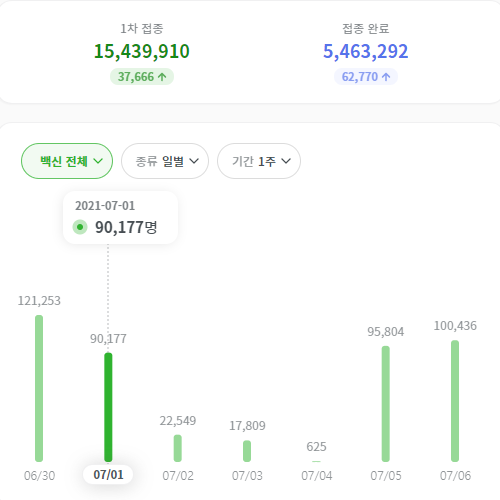The height and width of the screenshot is (500, 500).
Task: Click the 07/06 date axis label
Action: click(x=455, y=476)
